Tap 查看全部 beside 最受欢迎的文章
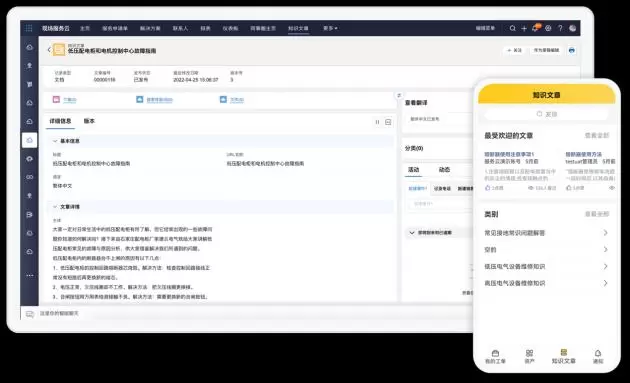 point(597,135)
